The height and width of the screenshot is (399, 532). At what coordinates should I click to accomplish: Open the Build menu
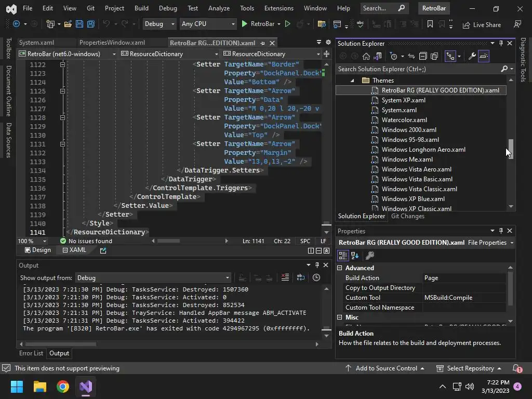click(x=141, y=8)
